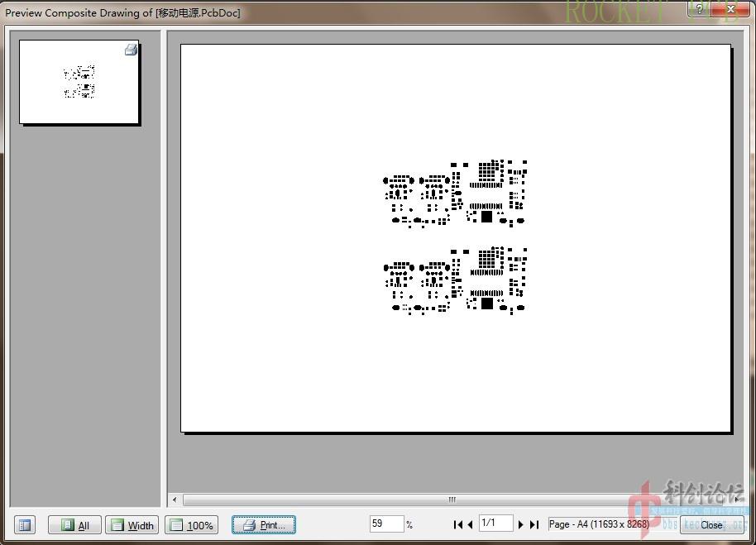The width and height of the screenshot is (756, 545).
Task: Jump to the first page
Action: (x=459, y=523)
